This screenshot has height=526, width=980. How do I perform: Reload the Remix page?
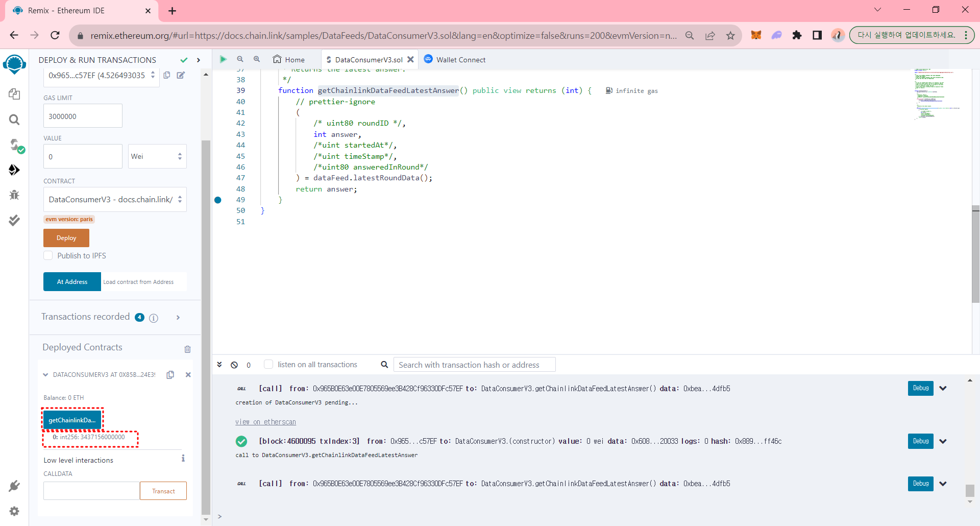click(x=55, y=35)
